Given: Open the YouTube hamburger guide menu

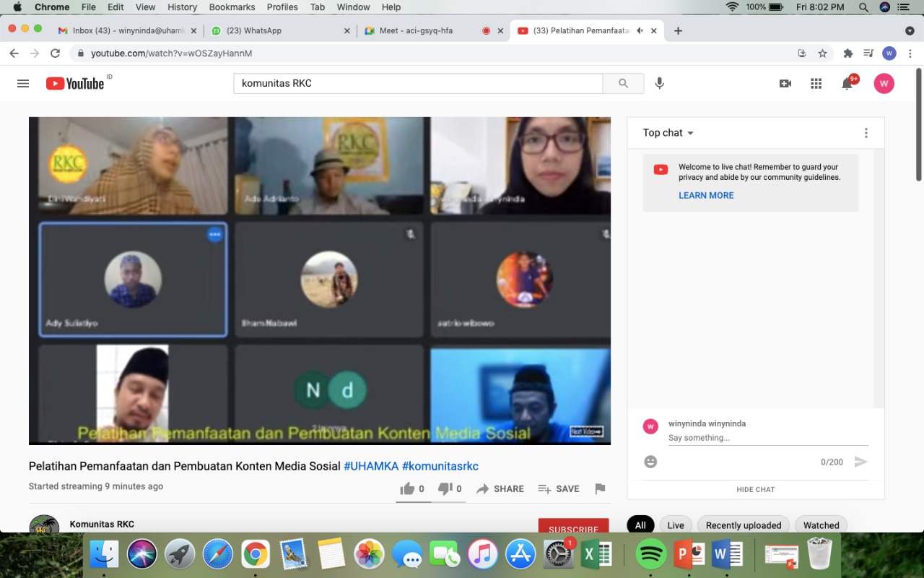Looking at the screenshot, I should point(23,84).
